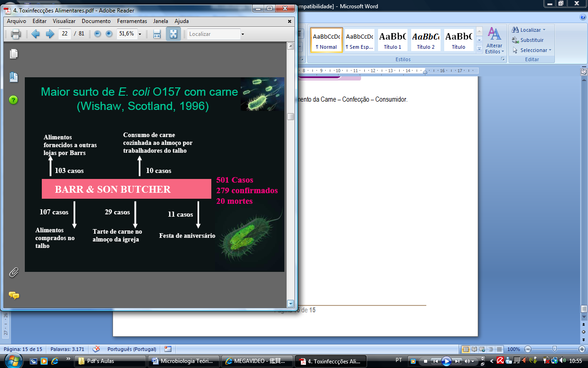Viewport: 588px width, 368px height.
Task: Open the Localizar search options dropdown
Action: coord(243,34)
